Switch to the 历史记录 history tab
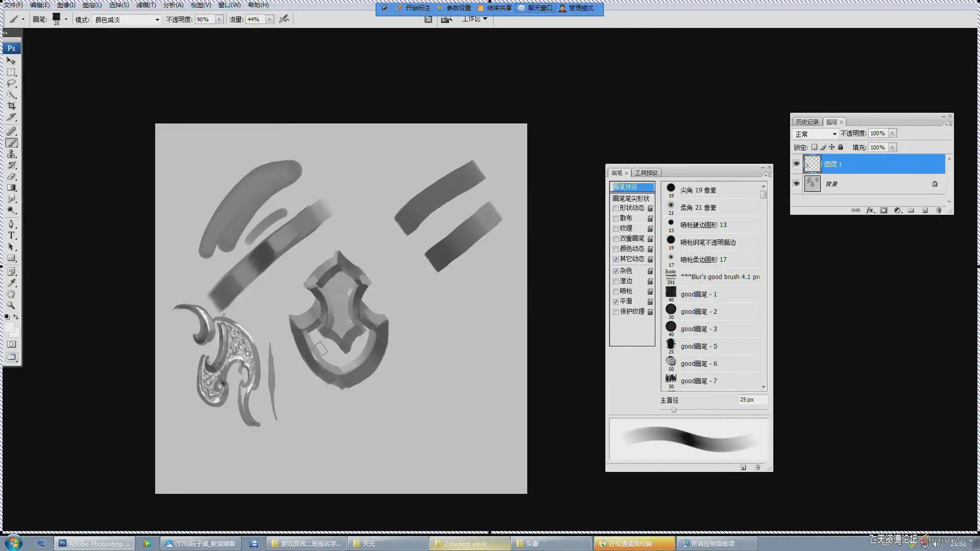This screenshot has height=551, width=980. coord(807,122)
